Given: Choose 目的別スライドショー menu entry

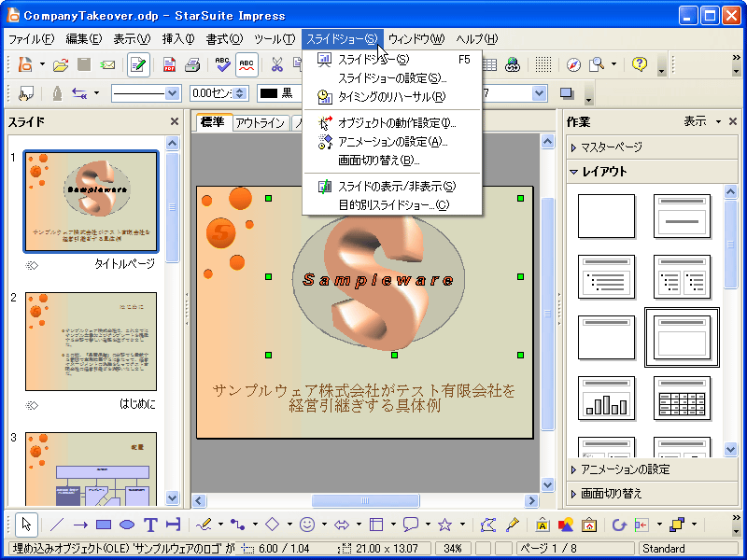Looking at the screenshot, I should (x=392, y=205).
